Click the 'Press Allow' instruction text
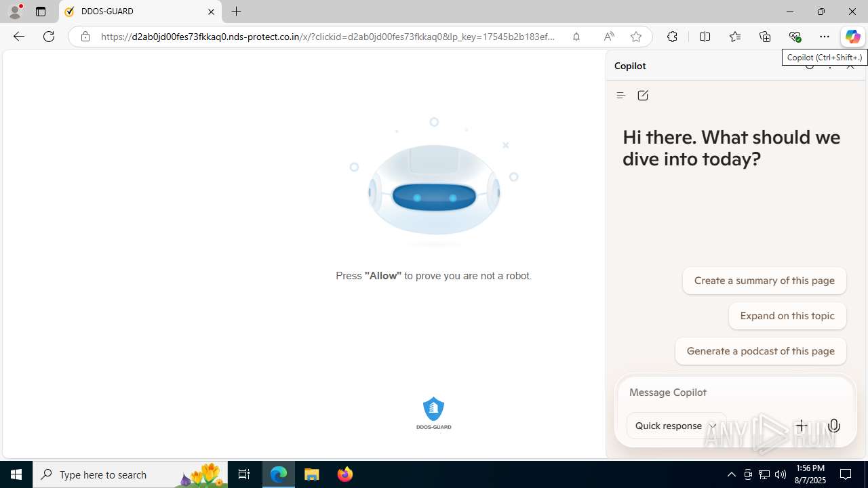 433,276
